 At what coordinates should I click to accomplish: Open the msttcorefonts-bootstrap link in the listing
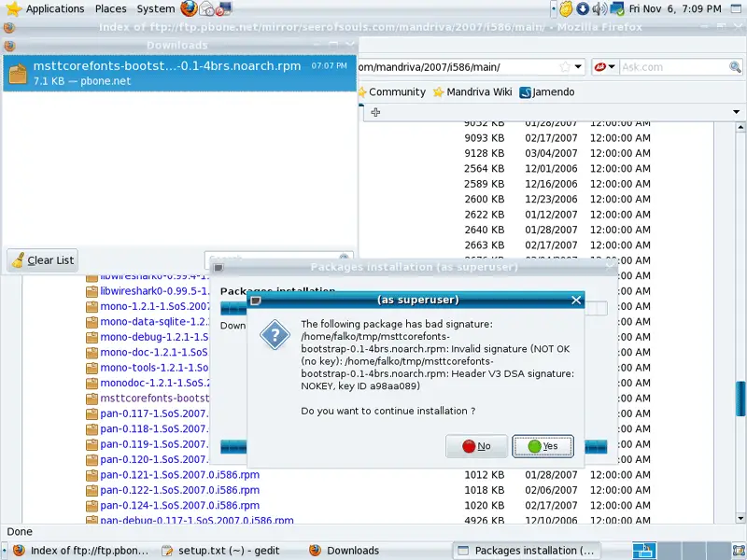pyautogui.click(x=154, y=399)
